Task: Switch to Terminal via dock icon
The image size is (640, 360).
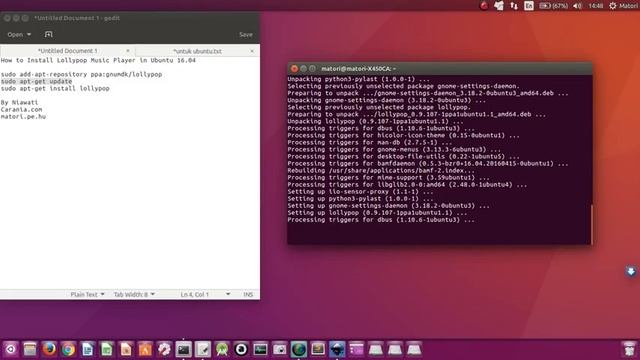Action: point(183,349)
